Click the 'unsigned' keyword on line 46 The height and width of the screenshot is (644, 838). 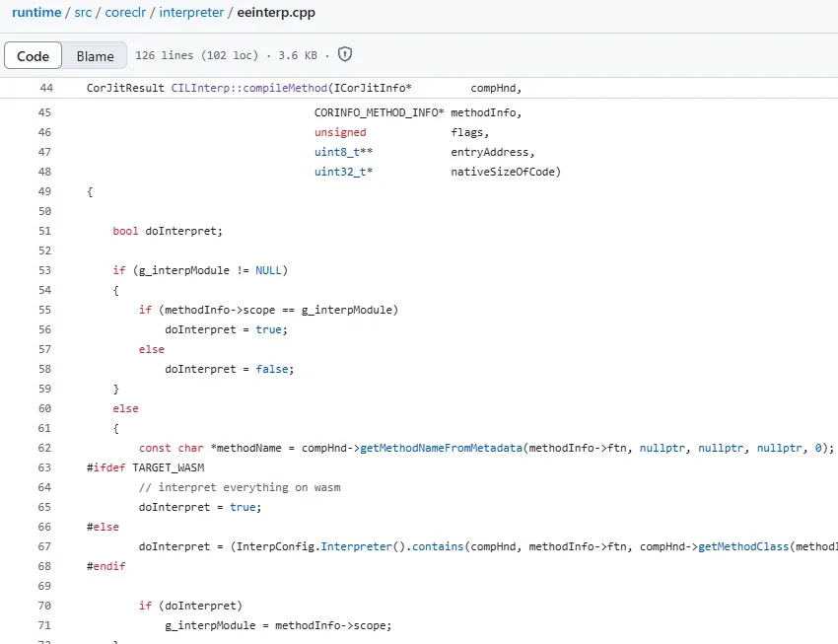click(x=340, y=132)
